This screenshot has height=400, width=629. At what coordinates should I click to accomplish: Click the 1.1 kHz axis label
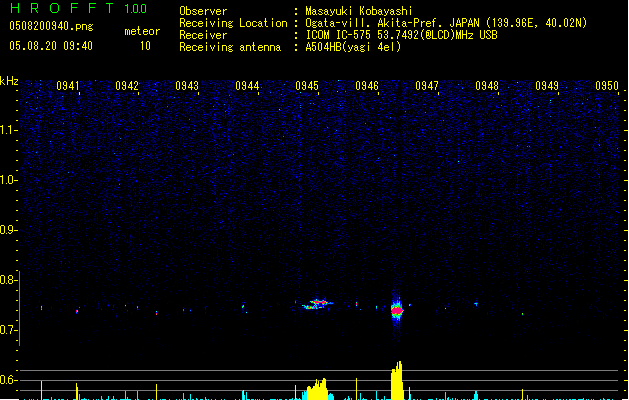9,130
